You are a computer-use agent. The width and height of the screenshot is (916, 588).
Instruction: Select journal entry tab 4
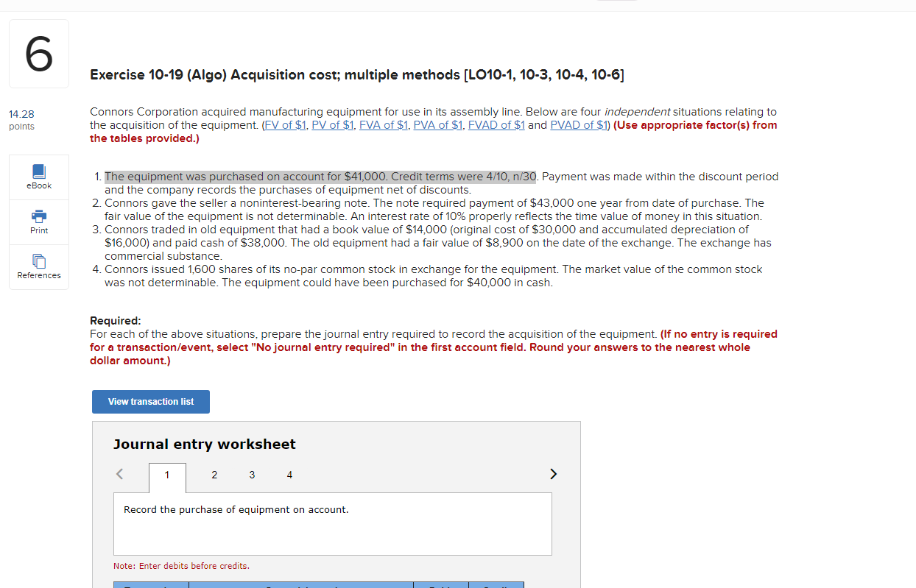point(289,475)
